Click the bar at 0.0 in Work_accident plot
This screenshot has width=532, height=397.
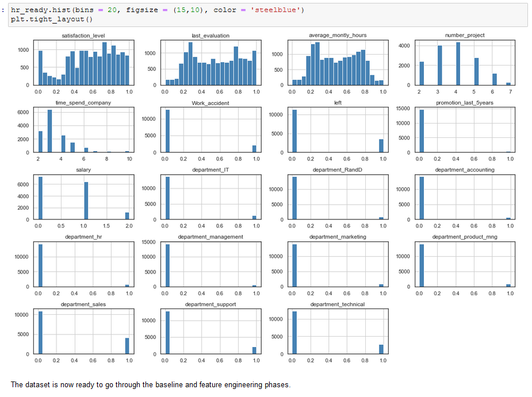click(x=167, y=131)
